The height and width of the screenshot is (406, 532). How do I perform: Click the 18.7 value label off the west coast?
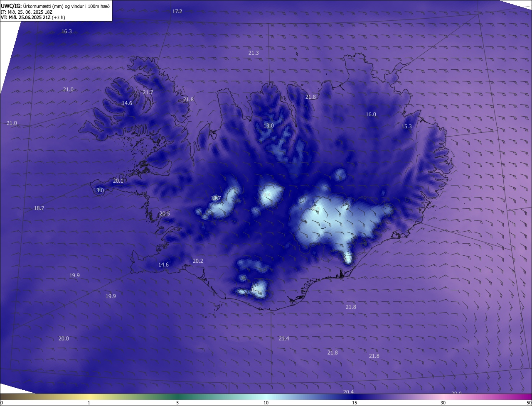[39, 208]
